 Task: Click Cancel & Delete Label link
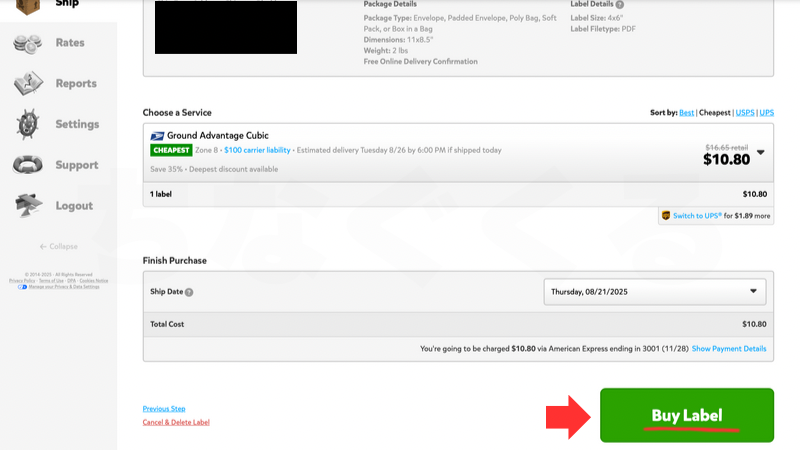pos(176,422)
